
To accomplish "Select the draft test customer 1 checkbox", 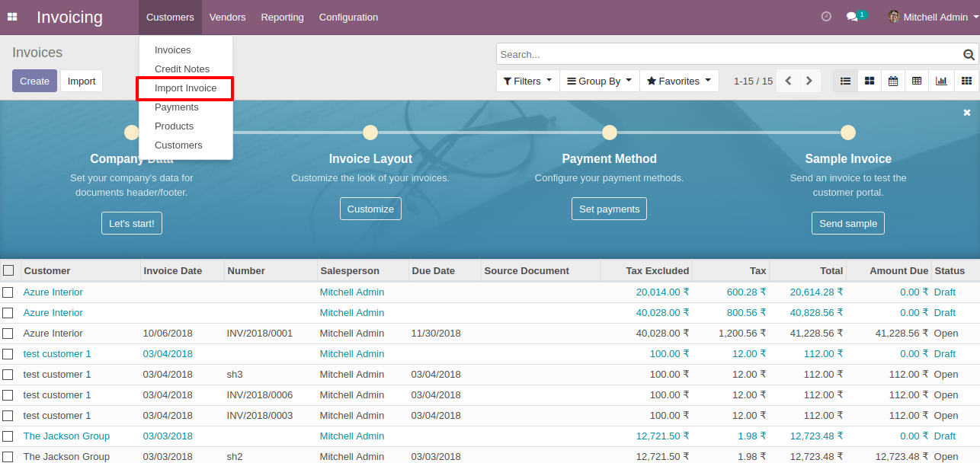I will point(8,354).
